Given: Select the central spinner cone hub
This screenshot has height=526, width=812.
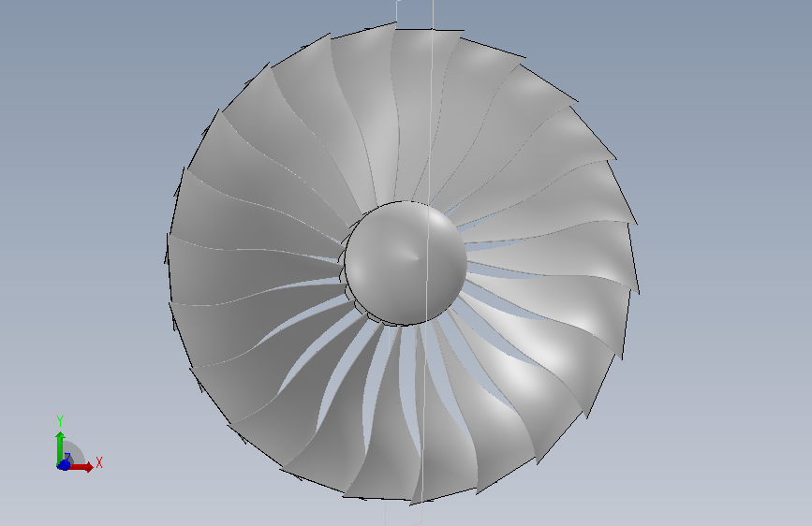Looking at the screenshot, I should [406, 264].
